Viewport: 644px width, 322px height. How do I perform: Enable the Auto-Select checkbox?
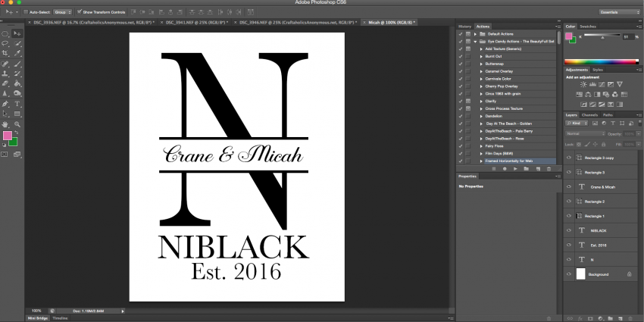pos(25,12)
